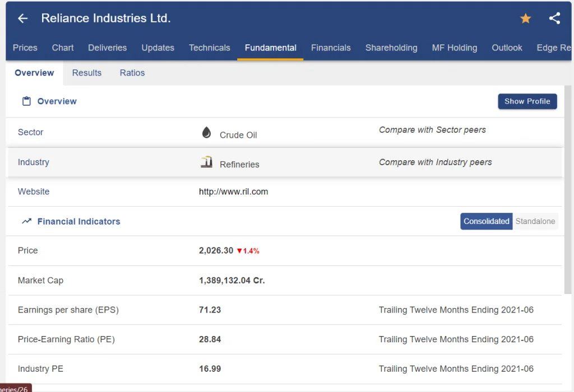Viewport: 574px width, 392px height.
Task: Open the Chart tab
Action: click(63, 48)
